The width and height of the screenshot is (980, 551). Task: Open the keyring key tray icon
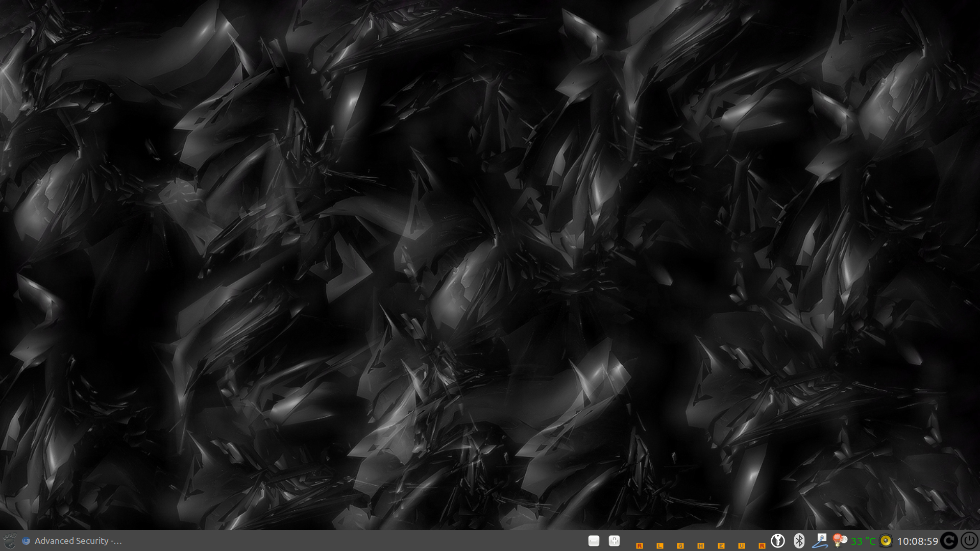[x=778, y=541]
